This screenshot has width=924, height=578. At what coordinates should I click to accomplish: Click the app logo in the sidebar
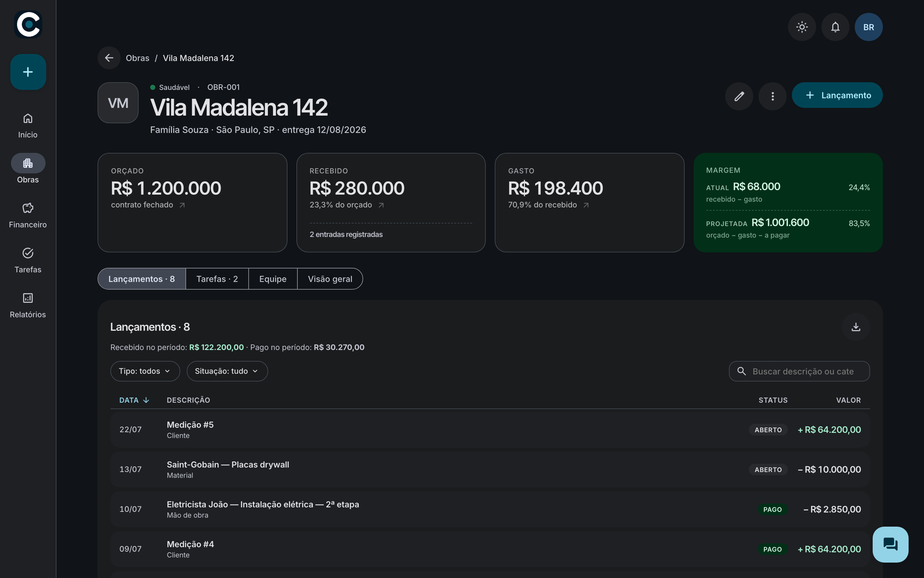[28, 24]
